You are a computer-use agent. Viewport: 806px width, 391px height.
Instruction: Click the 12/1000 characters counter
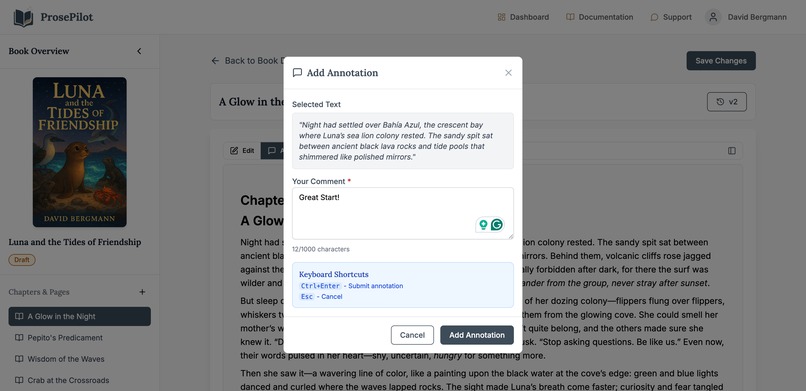pyautogui.click(x=321, y=249)
